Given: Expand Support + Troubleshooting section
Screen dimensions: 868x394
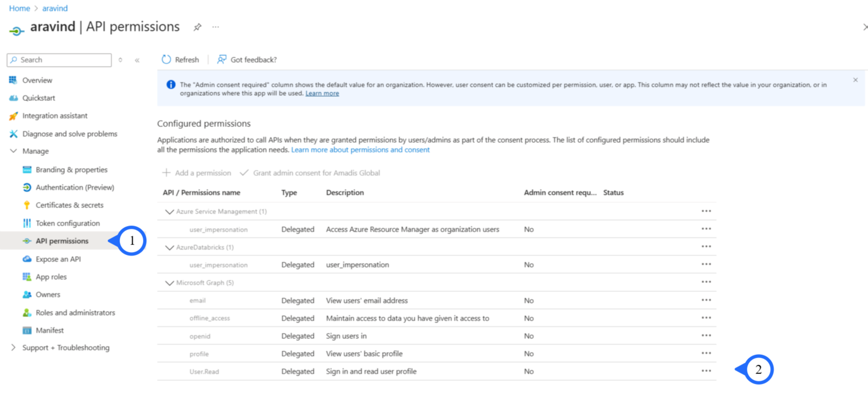Looking at the screenshot, I should [13, 347].
